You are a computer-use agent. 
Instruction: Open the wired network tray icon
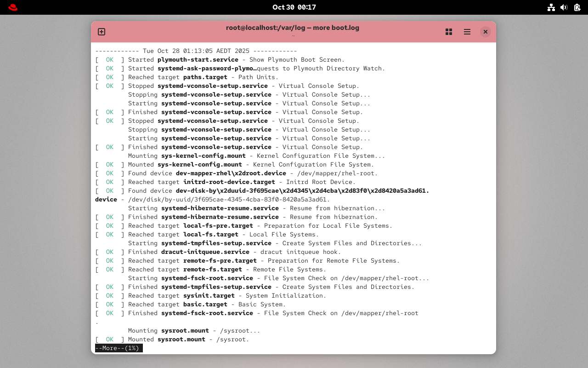pos(551,7)
